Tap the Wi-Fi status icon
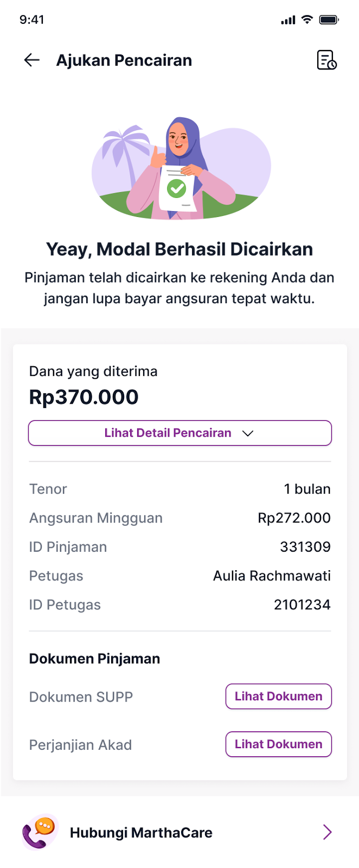This screenshot has width=359, height=868. point(307,20)
